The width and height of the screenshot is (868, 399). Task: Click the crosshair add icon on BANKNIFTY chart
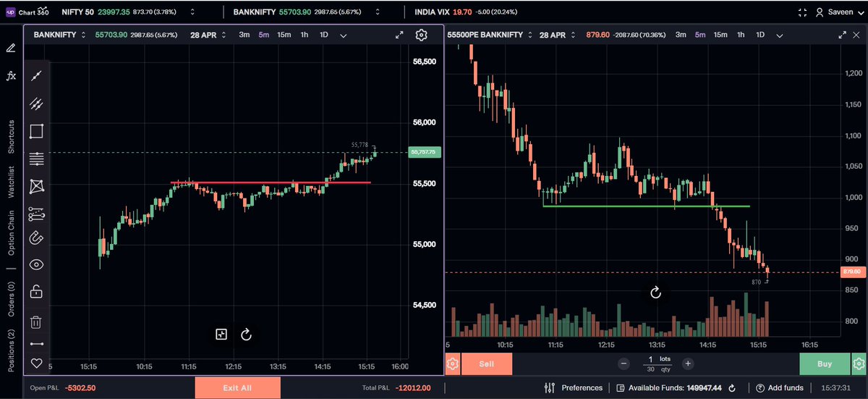pyautogui.click(x=221, y=334)
